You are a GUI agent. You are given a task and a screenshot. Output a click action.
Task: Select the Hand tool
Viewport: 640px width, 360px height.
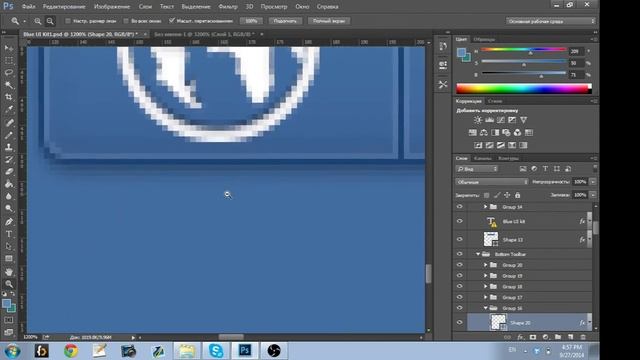(9, 271)
